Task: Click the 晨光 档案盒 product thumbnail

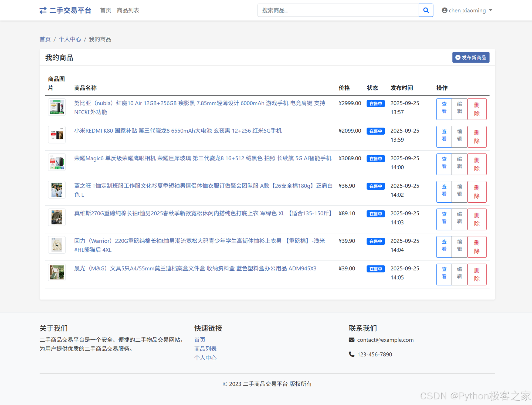Action: tap(57, 272)
